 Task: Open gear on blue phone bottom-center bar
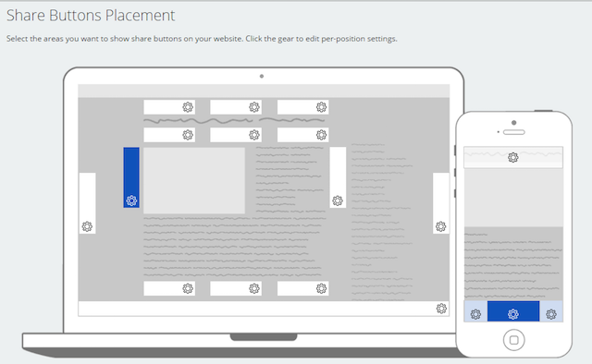click(x=512, y=314)
